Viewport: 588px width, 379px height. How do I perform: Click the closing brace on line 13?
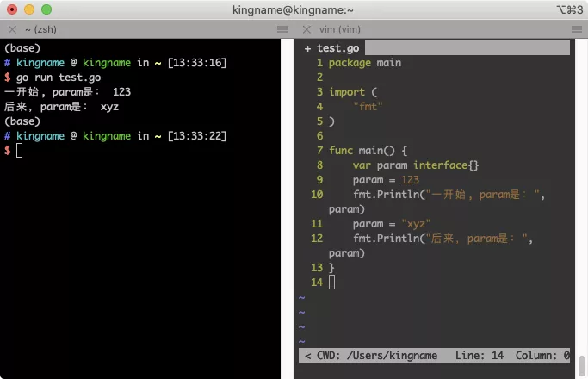pyautogui.click(x=331, y=268)
